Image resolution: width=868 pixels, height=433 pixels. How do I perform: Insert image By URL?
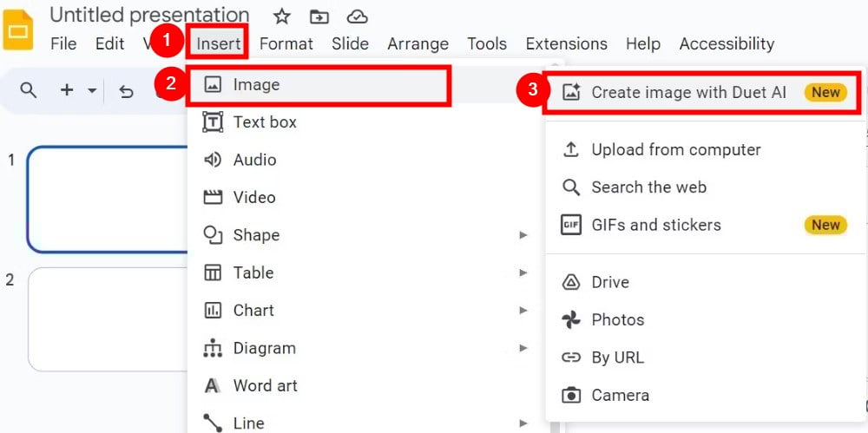[705, 358]
